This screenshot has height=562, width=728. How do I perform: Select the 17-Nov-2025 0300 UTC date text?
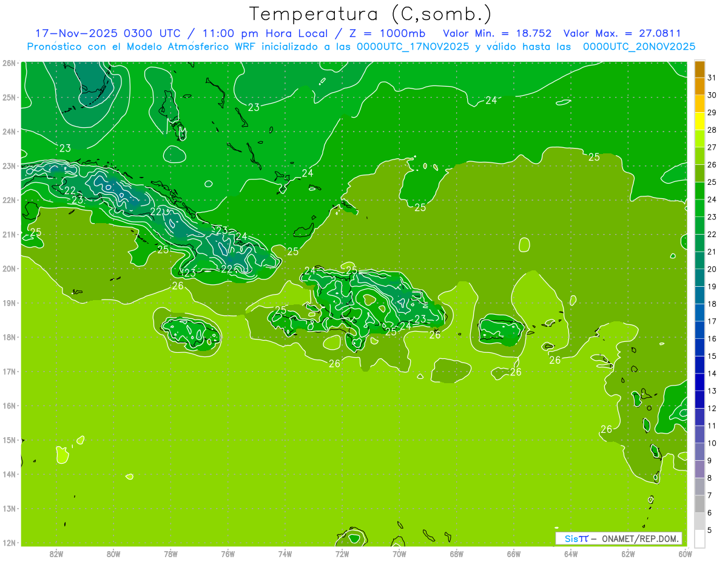[x=108, y=33]
